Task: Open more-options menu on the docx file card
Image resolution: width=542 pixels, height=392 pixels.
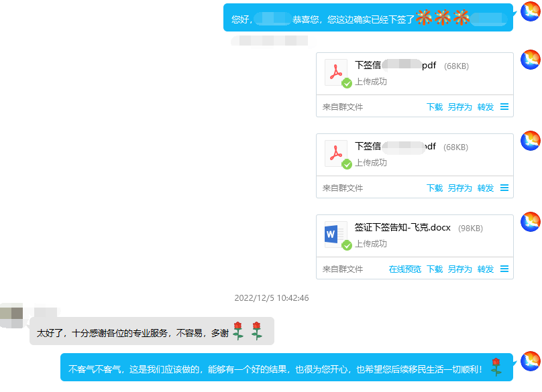Action: pos(504,269)
